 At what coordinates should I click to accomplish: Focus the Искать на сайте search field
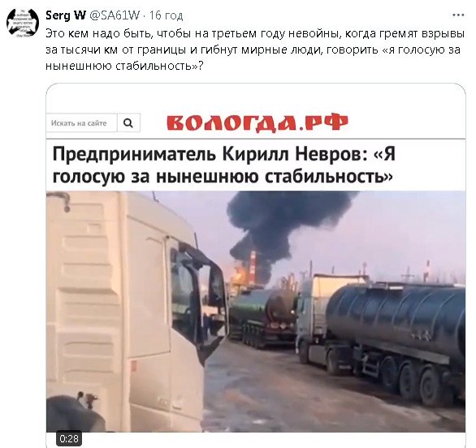[x=81, y=123]
